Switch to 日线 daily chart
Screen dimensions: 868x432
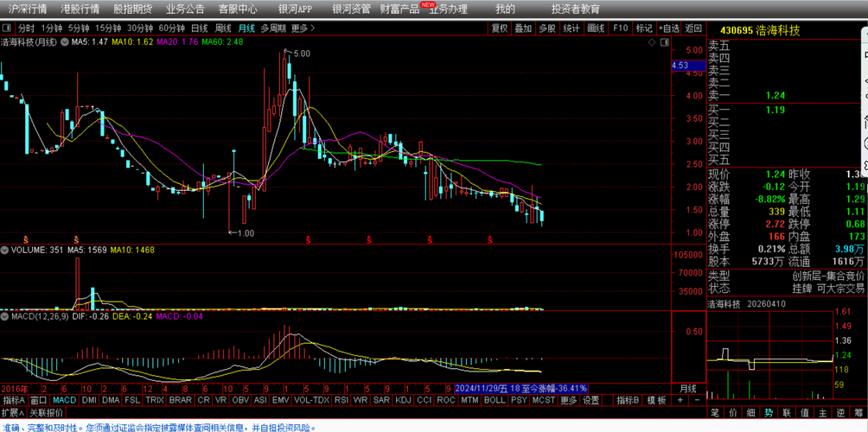tap(200, 28)
